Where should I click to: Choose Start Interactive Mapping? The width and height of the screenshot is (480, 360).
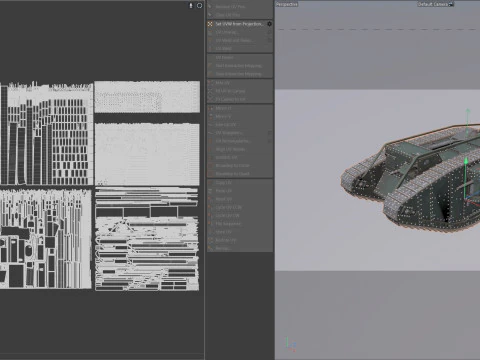tap(240, 66)
